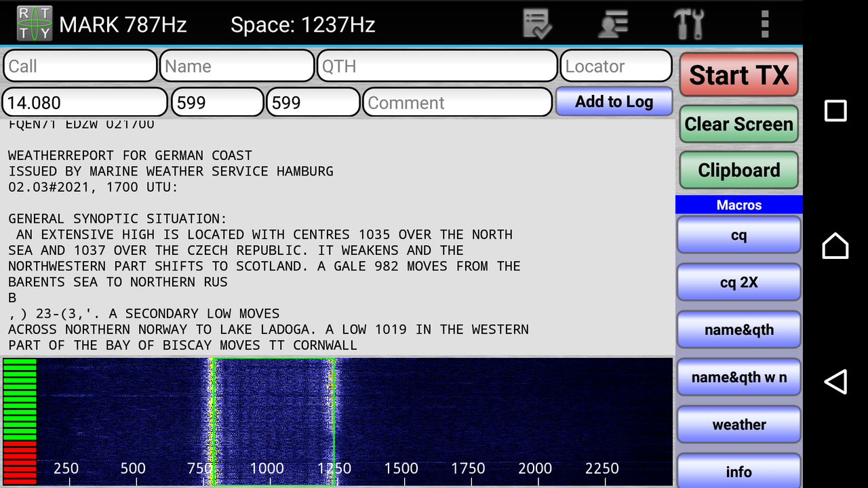The height and width of the screenshot is (488, 868).
Task: Tap the Macros header label
Action: 739,205
